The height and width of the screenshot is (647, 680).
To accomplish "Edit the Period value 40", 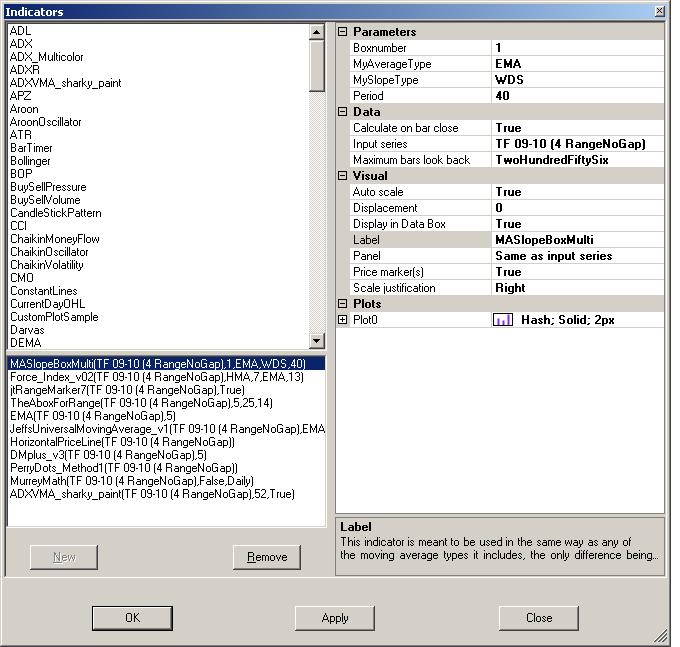I will click(577, 96).
